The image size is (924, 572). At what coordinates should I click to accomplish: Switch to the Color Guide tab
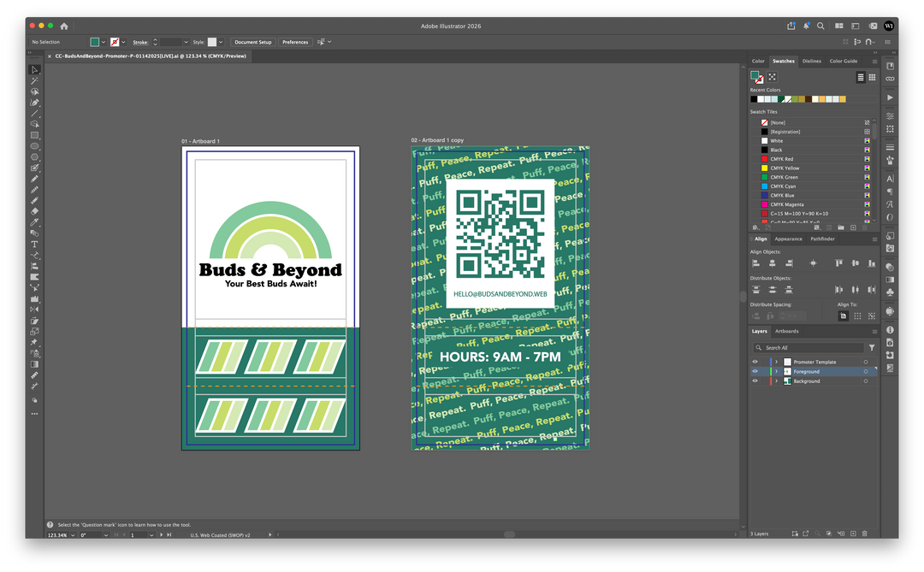[x=844, y=61]
